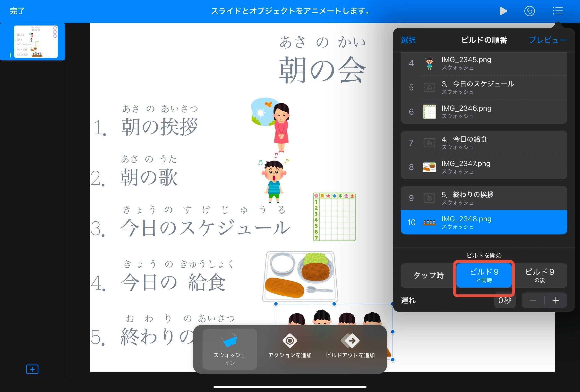Open the build order list icon

coord(558,11)
